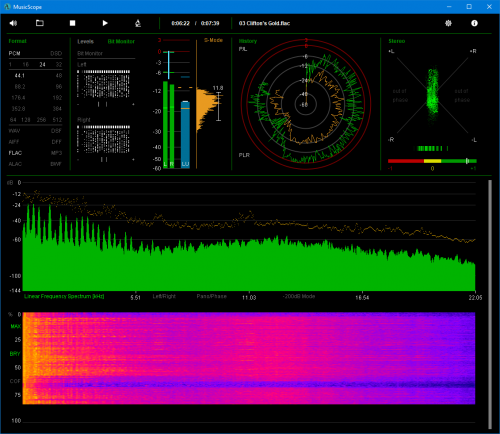
Task: Toggle the Left/Right spectrum option
Action: (164, 296)
